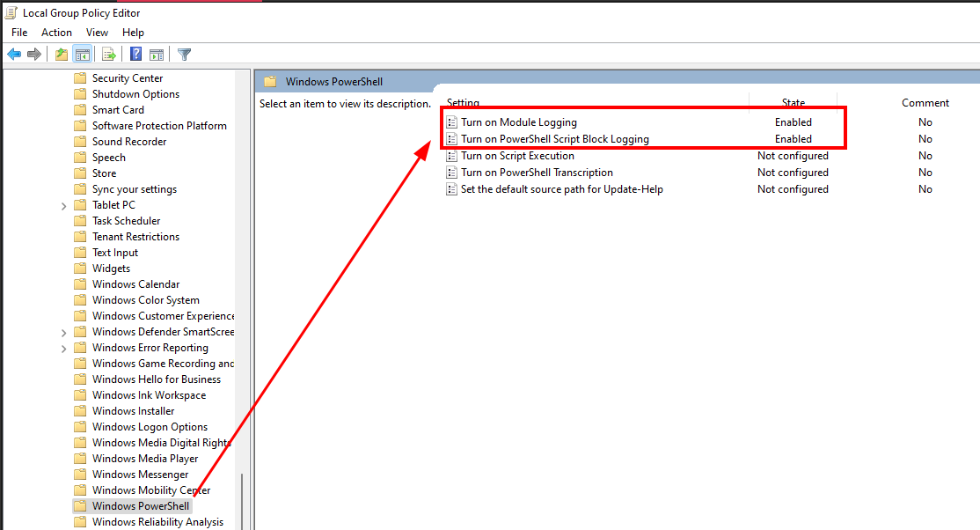Select Windows Media Digital Rights folder
980x530 pixels.
(161, 442)
